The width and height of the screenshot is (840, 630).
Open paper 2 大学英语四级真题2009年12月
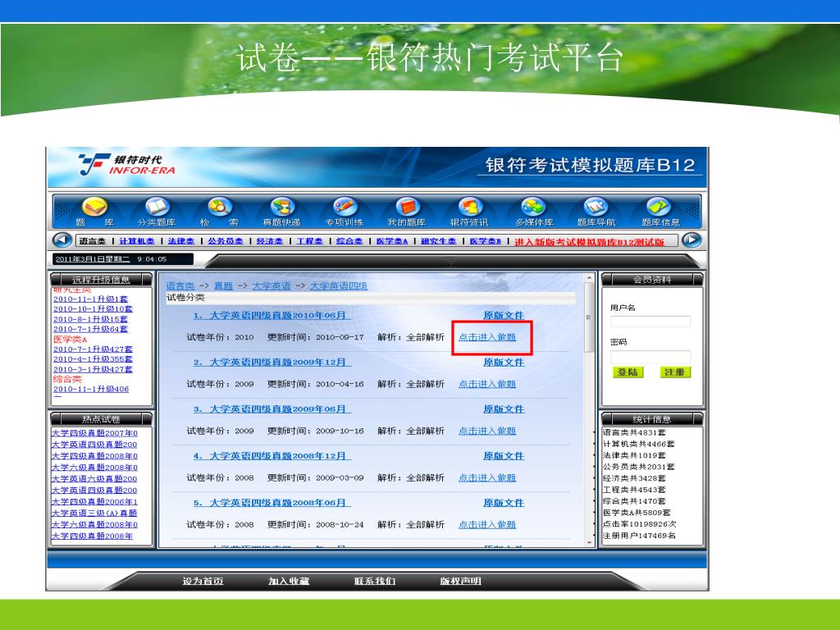pyautogui.click(x=272, y=362)
